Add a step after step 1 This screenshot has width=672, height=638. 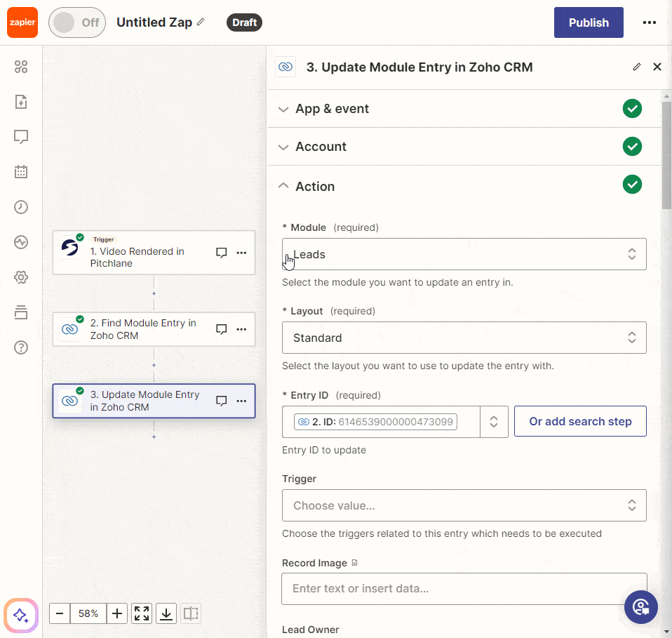pos(154,293)
